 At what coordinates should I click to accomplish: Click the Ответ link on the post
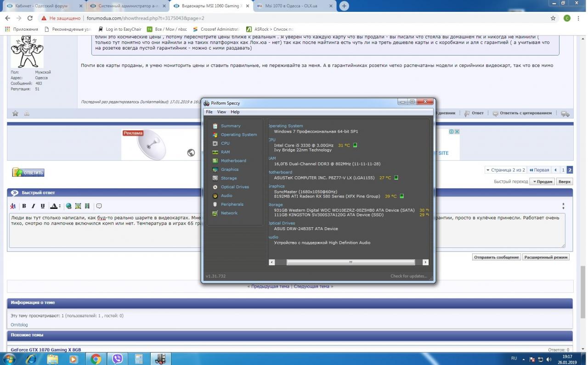point(474,113)
